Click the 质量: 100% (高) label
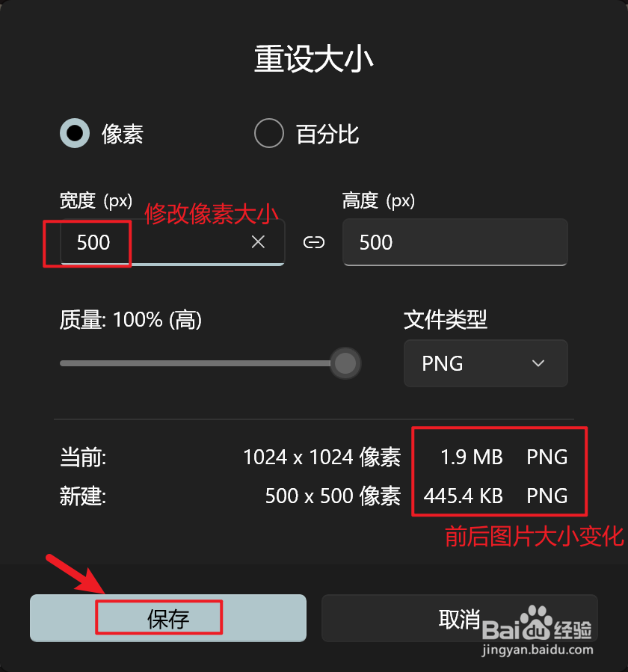This screenshot has height=672, width=628. (131, 320)
